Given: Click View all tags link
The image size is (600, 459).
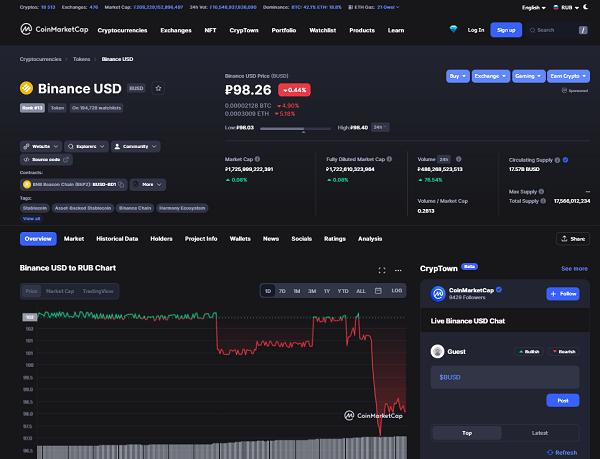Looking at the screenshot, I should click(x=31, y=218).
